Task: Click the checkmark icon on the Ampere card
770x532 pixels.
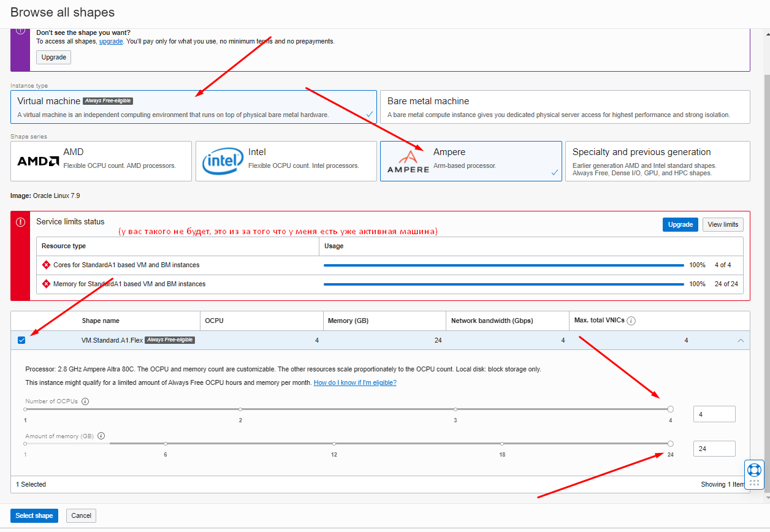Action: [x=554, y=173]
